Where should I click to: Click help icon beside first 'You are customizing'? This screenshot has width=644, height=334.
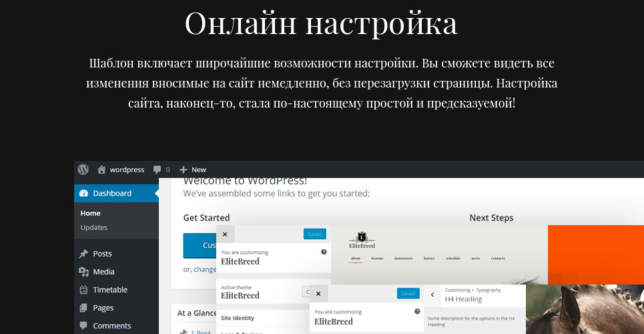coord(324,252)
